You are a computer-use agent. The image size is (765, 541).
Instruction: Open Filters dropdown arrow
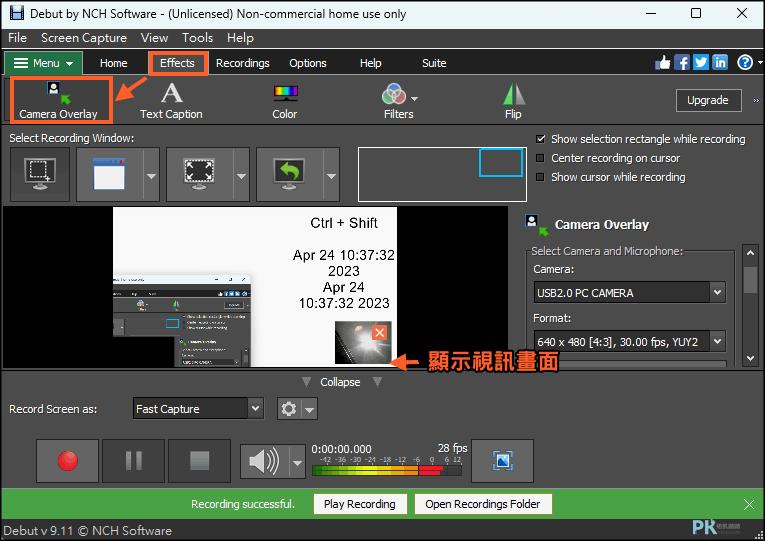coord(414,99)
